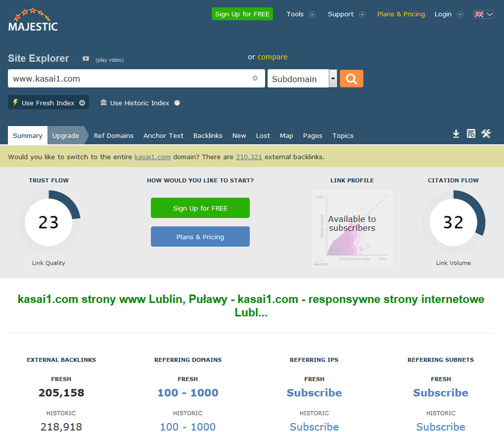Open the 210,321 backlinks link
504x432 pixels.
click(x=249, y=157)
